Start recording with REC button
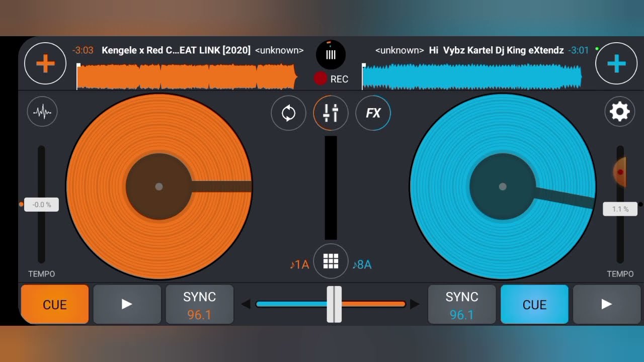Screen dimensions: 644x362 (331, 78)
